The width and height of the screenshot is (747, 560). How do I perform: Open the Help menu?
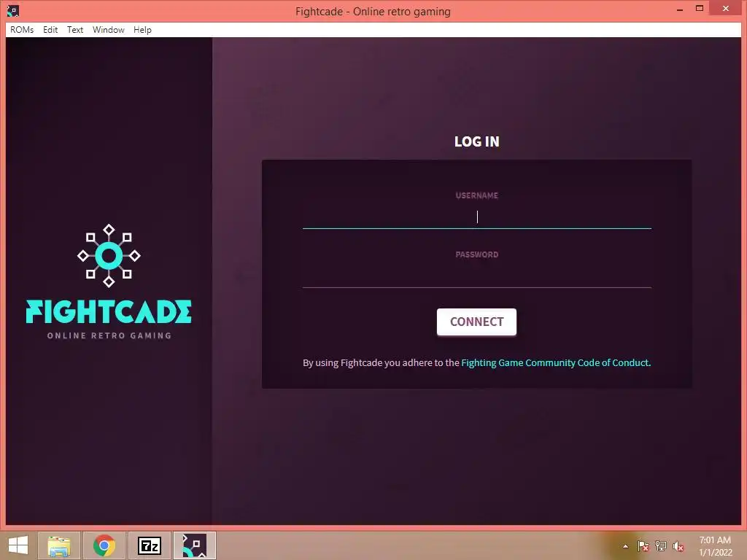pos(142,29)
